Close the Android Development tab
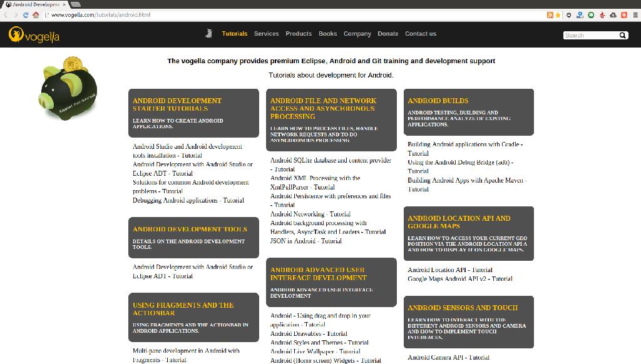This screenshot has width=641, height=364. click(64, 4)
